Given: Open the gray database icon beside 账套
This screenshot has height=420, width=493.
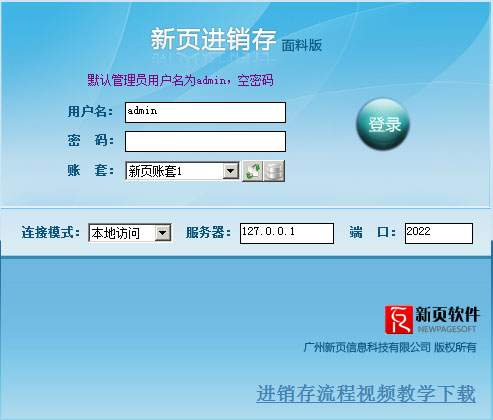Looking at the screenshot, I should (274, 171).
